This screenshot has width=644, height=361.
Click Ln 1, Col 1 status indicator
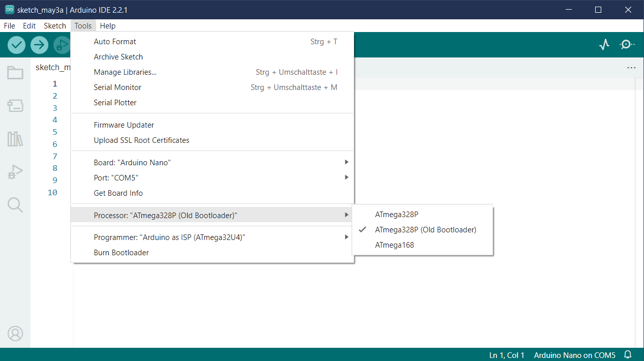(507, 355)
